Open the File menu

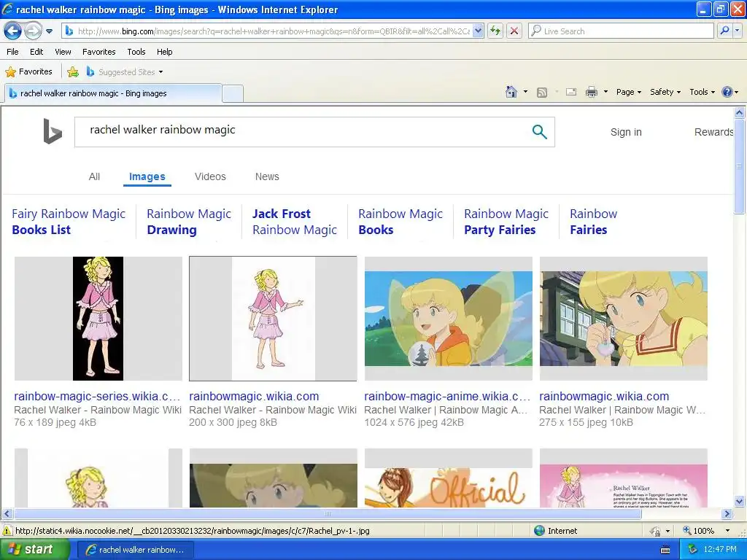pyautogui.click(x=12, y=52)
